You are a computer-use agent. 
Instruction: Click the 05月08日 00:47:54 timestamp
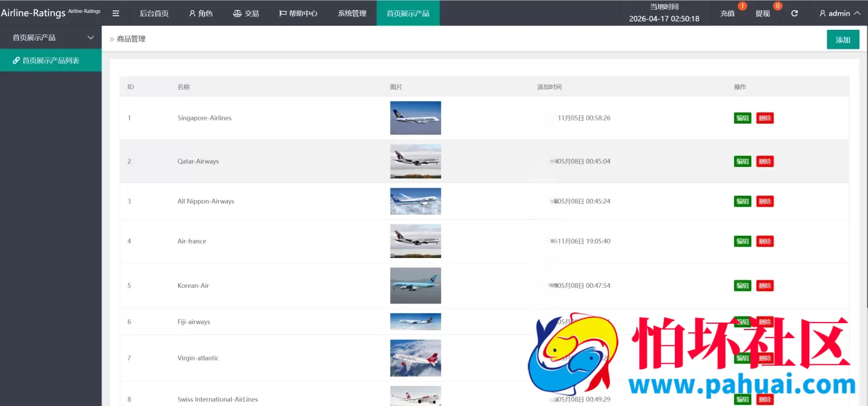583,286
